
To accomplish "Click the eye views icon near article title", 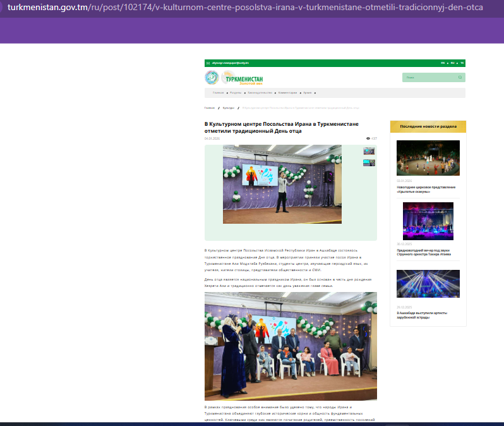I will [x=368, y=138].
